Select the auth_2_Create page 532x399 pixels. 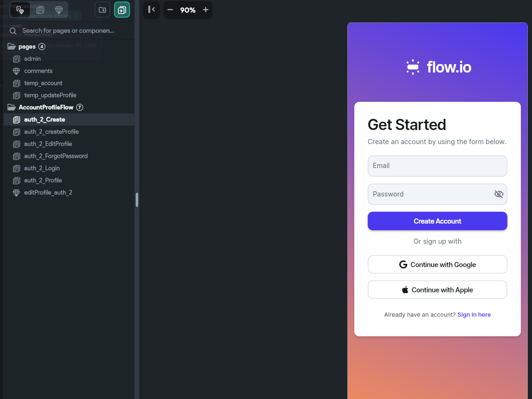click(69, 120)
